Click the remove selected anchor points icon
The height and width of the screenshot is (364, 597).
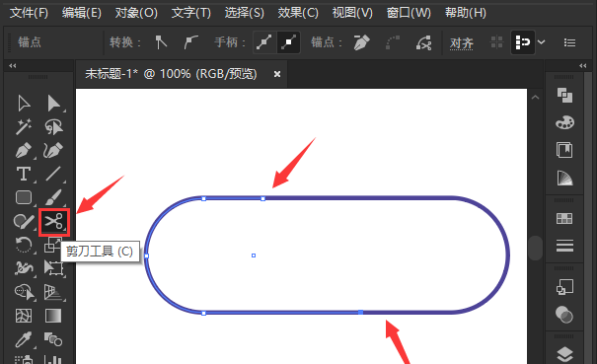click(x=361, y=42)
